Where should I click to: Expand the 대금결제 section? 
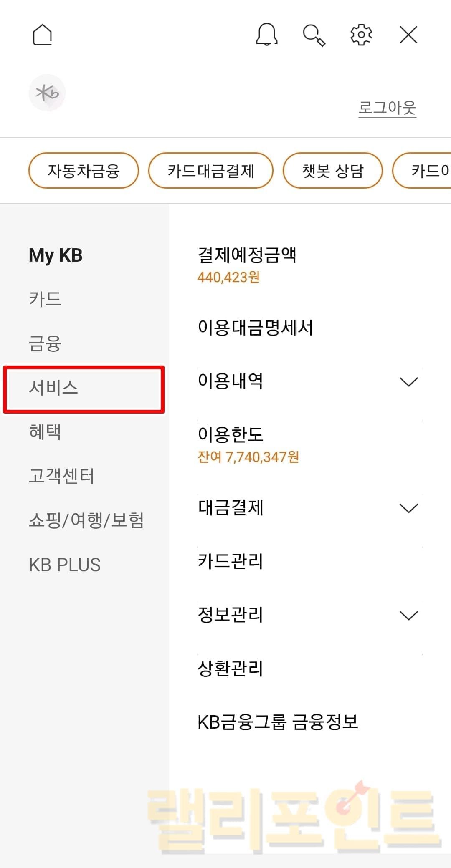click(x=408, y=508)
